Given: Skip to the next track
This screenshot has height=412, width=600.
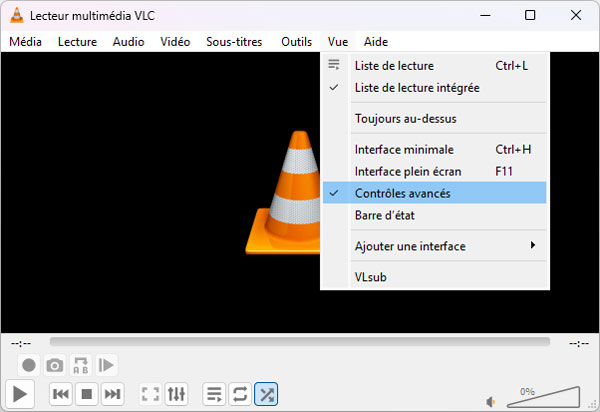Looking at the screenshot, I should (x=112, y=394).
